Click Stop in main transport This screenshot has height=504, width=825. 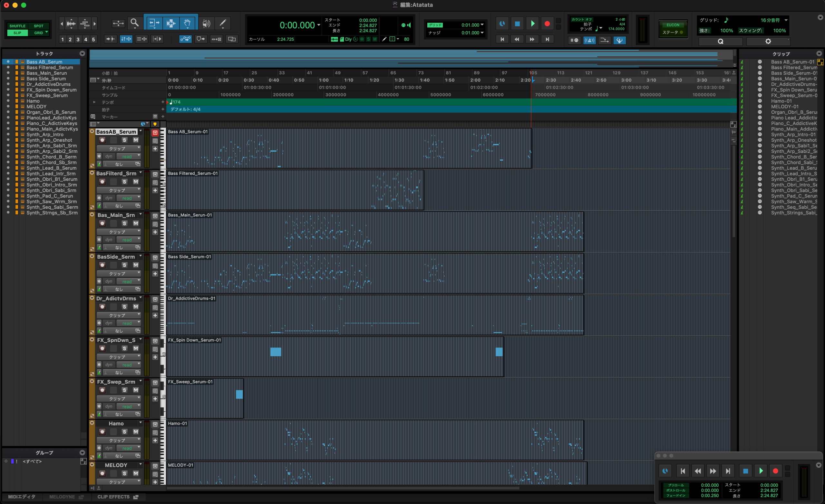[517, 24]
